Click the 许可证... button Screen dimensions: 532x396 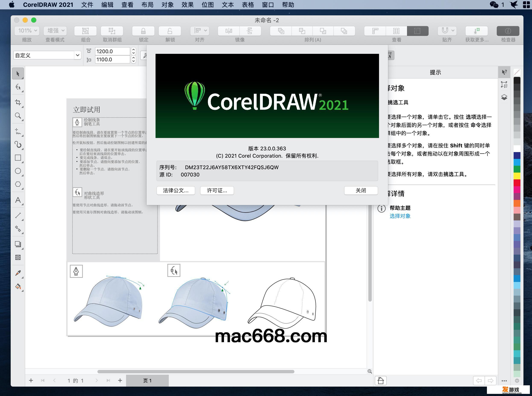point(217,190)
